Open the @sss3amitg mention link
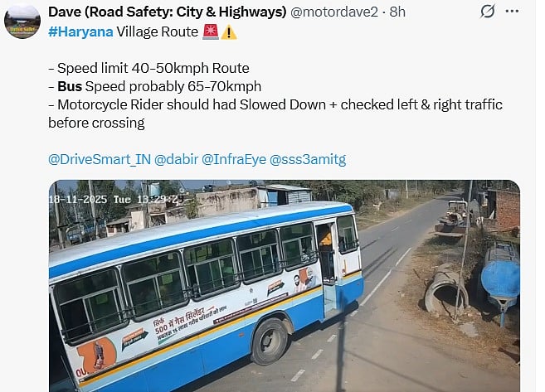545x392 pixels. (308, 160)
